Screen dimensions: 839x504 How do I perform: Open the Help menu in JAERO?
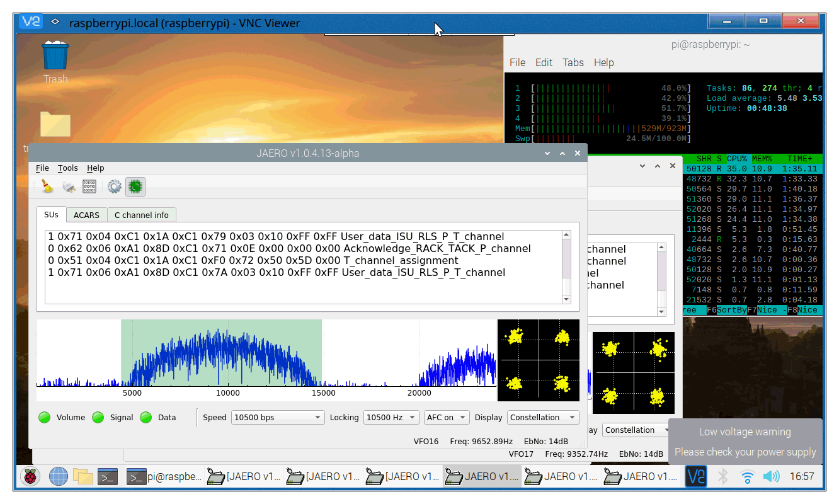coord(96,168)
